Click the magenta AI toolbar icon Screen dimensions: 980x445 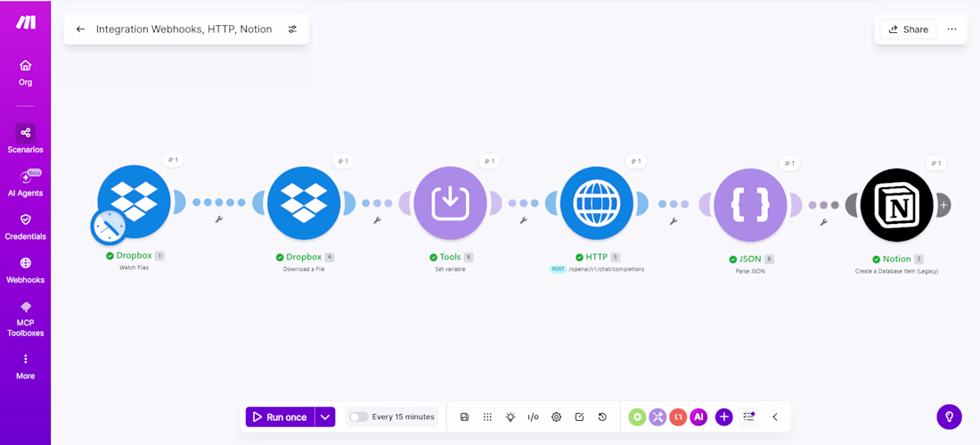[698, 416]
